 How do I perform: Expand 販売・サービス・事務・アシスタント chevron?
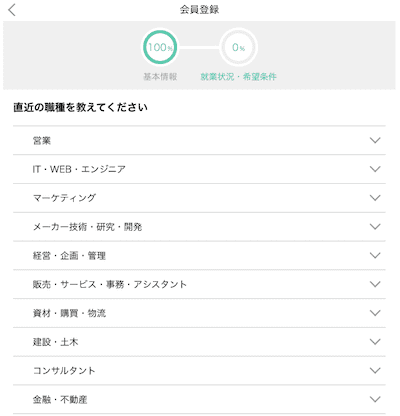(375, 284)
